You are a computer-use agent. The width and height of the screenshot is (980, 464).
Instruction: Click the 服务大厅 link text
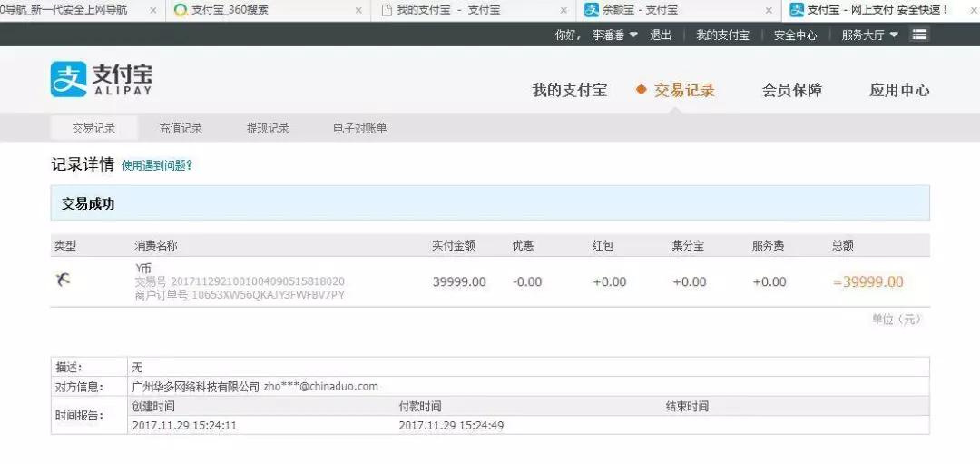(863, 35)
